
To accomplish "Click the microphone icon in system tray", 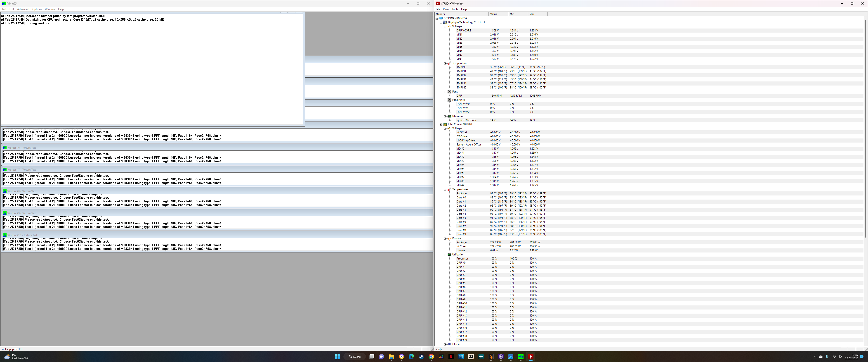I will [827, 357].
